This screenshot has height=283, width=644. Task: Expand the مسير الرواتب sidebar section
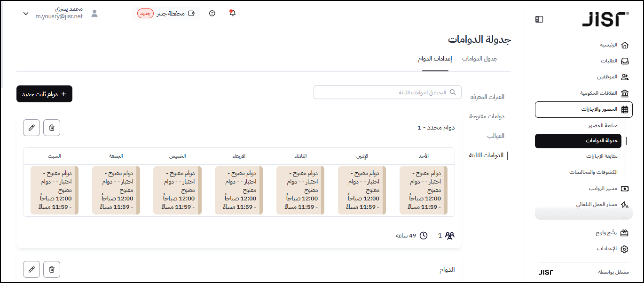pos(606,189)
